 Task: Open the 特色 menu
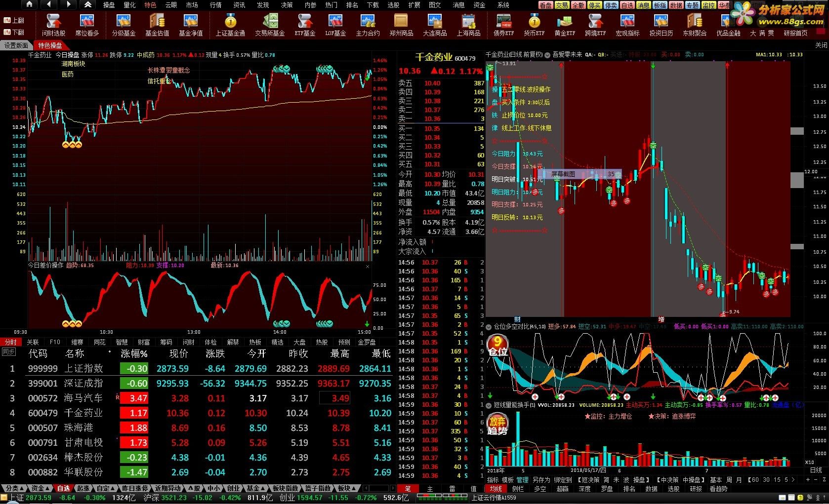[x=150, y=5]
